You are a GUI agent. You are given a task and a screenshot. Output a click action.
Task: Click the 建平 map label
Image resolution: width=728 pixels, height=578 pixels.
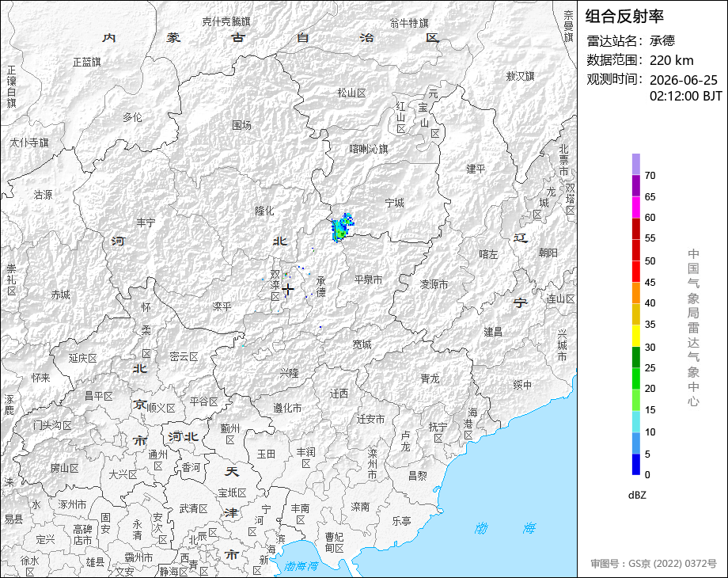point(476,169)
